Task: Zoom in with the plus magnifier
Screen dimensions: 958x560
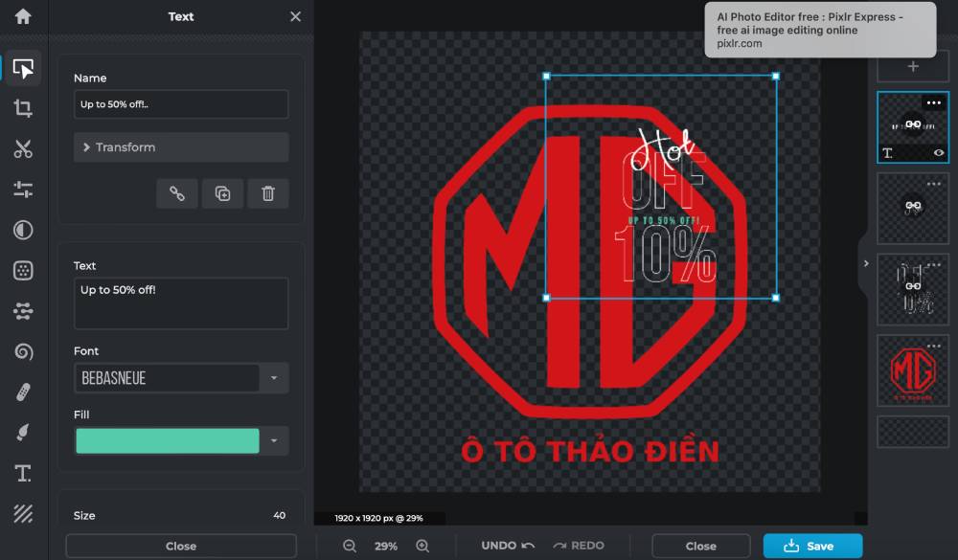Action: pyautogui.click(x=422, y=546)
